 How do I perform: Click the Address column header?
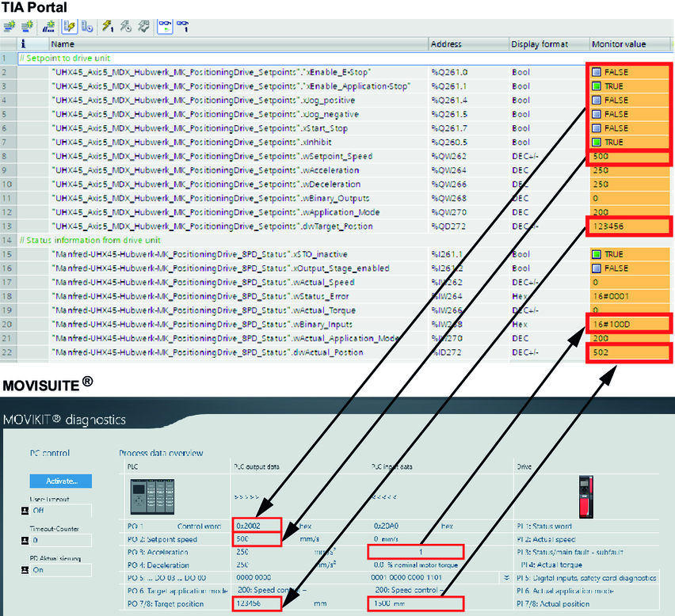pyautogui.click(x=447, y=44)
